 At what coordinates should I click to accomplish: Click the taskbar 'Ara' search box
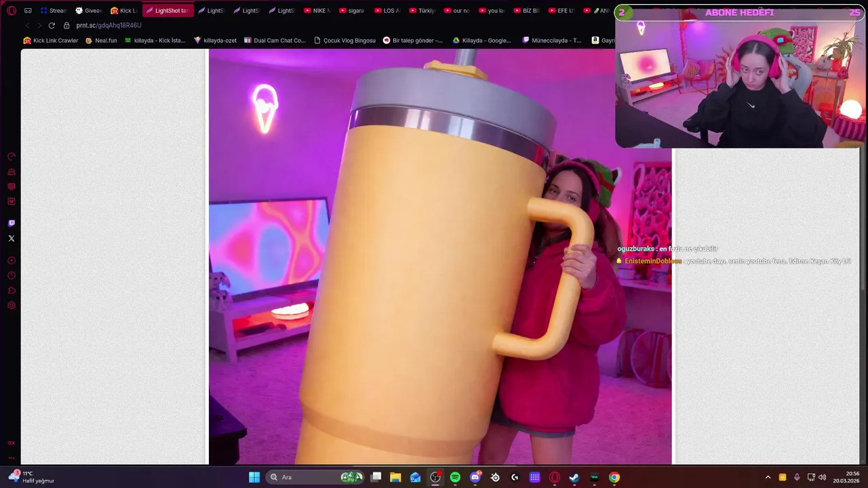click(x=315, y=477)
